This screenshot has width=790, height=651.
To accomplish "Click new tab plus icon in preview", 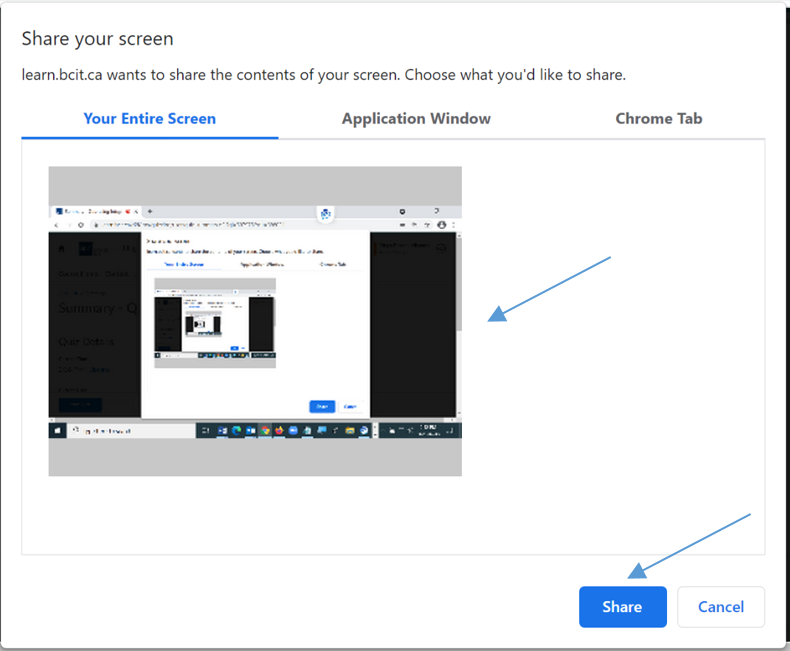I will pos(150,211).
